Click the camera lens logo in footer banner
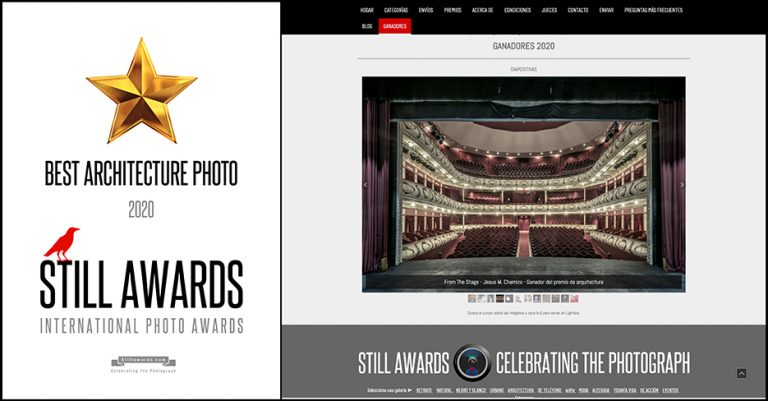Screen dimensions: 768x401 pos(472,363)
